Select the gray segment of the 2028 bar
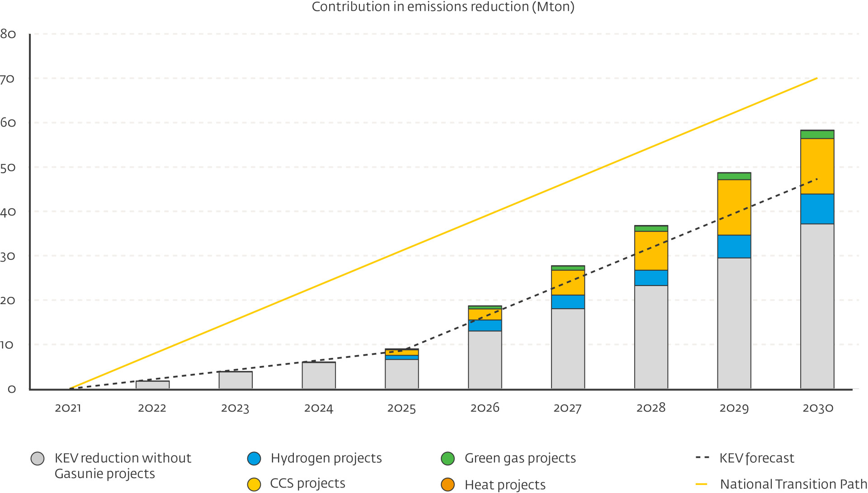Image resolution: width=868 pixels, height=493 pixels. (x=651, y=337)
